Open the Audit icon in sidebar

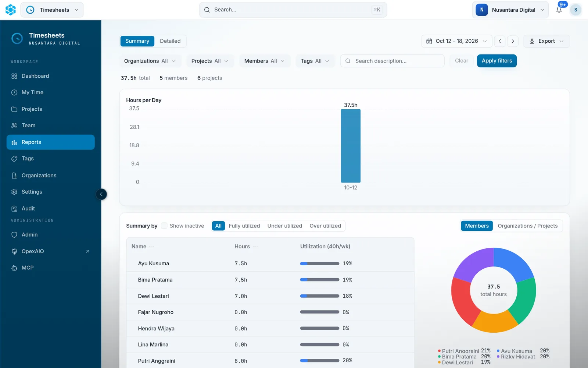pyautogui.click(x=14, y=209)
